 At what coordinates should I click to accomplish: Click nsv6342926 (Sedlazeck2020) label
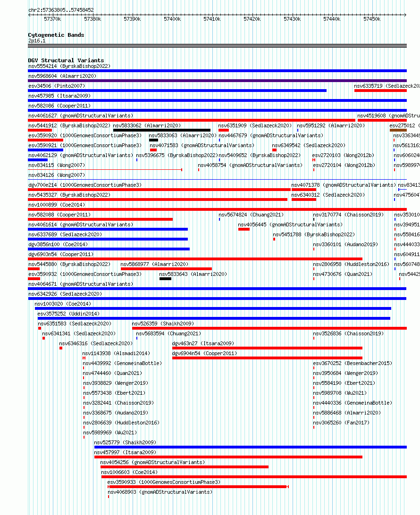[x=65, y=294]
